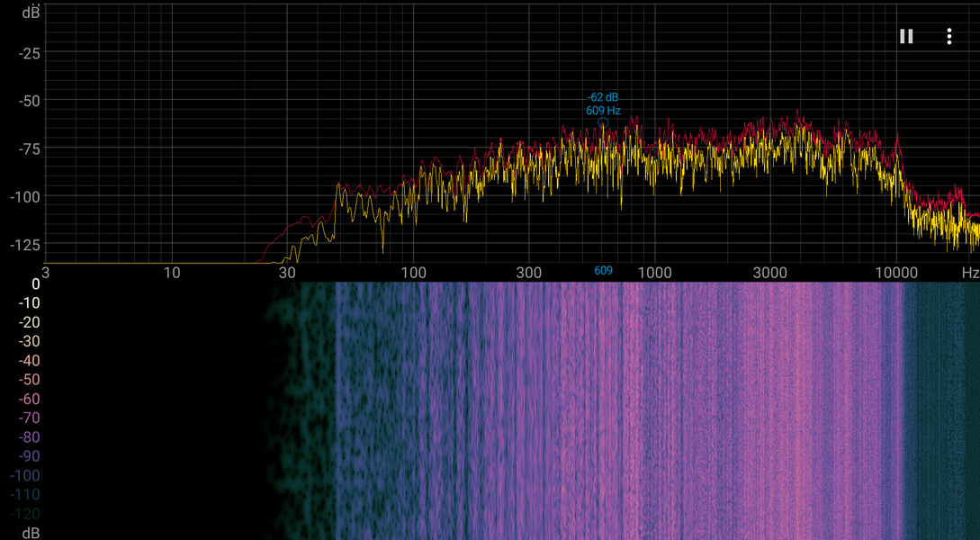
Task: Click the -120 spectrogram color scale value
Action: (x=25, y=515)
